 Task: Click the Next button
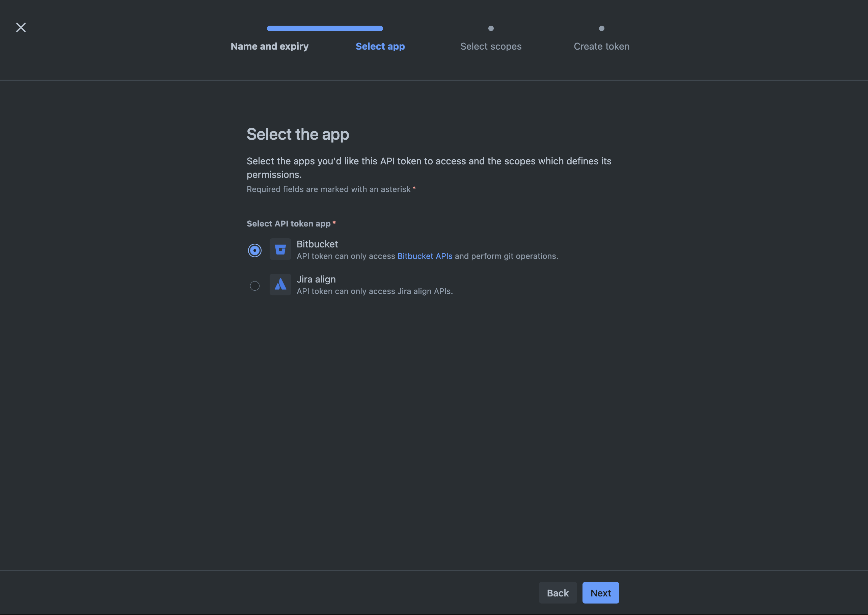click(600, 593)
